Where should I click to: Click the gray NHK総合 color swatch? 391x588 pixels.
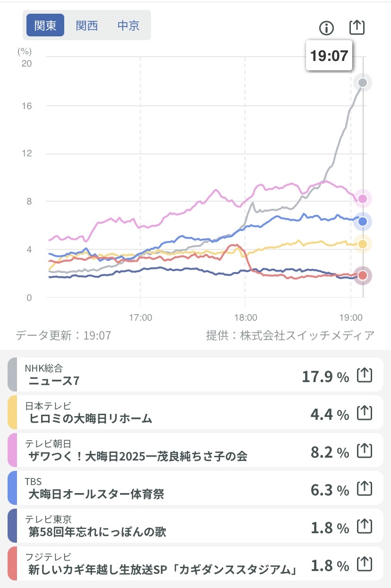(x=12, y=375)
